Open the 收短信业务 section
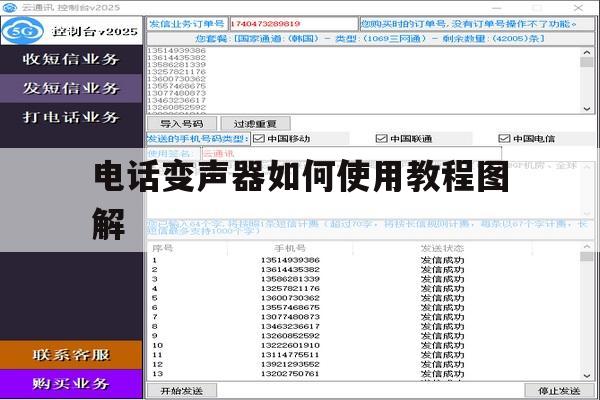 point(71,59)
